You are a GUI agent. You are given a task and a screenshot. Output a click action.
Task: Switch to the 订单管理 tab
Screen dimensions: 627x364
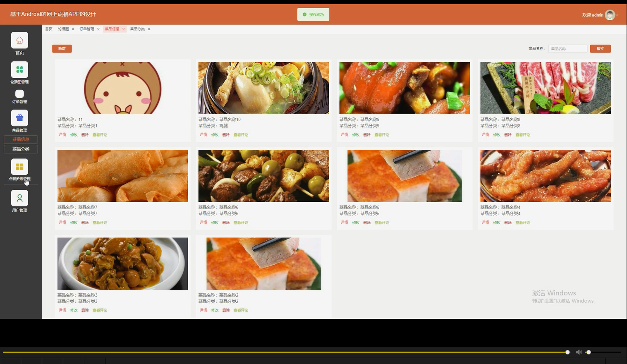click(x=87, y=29)
